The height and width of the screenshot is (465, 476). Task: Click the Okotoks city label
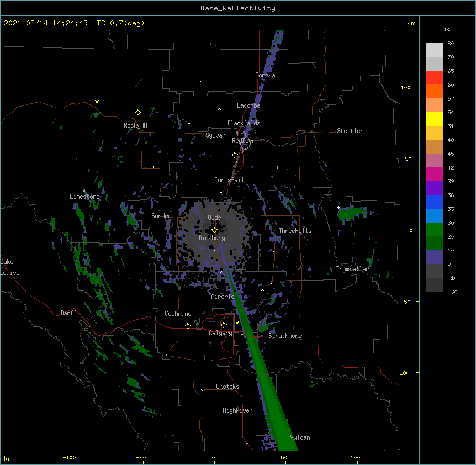(228, 387)
